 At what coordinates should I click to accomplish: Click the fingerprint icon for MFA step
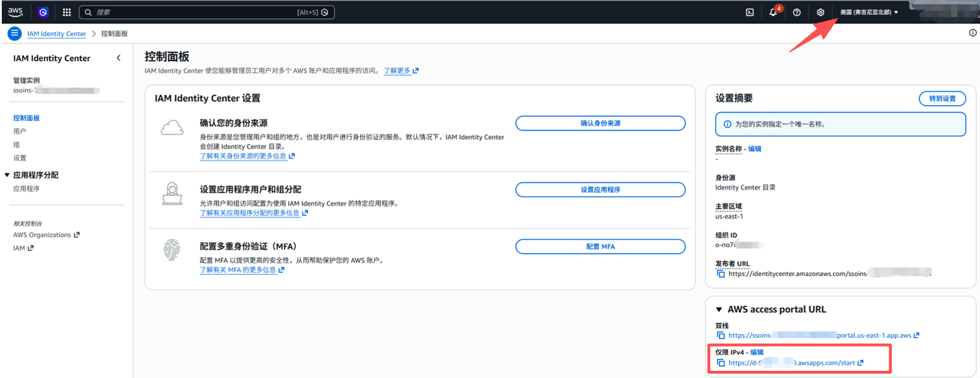point(172,250)
